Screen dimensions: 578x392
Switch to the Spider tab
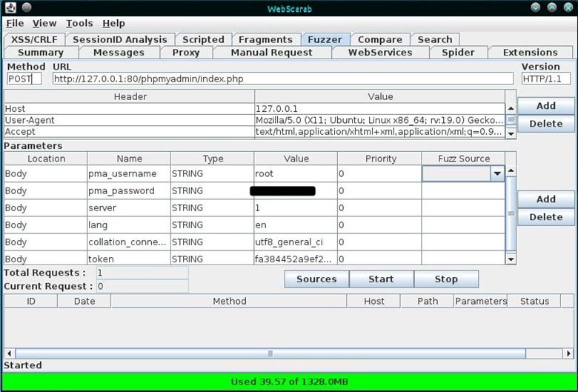click(457, 53)
